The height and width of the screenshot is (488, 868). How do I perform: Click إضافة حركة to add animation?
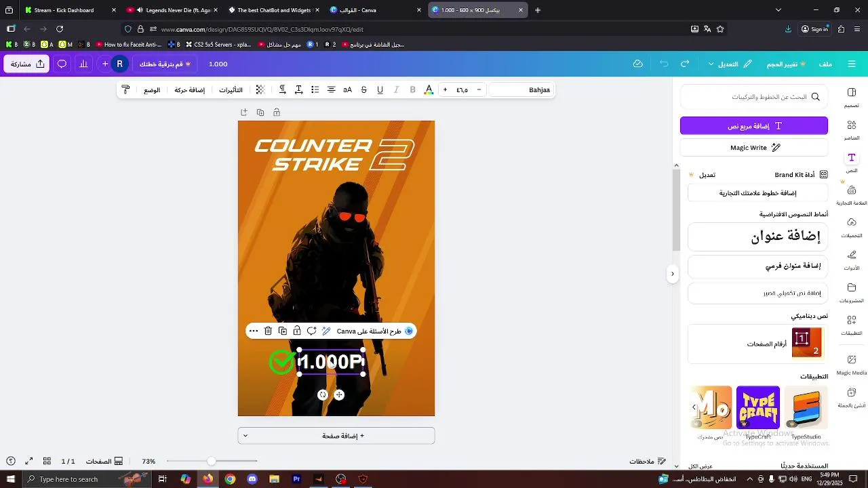pos(189,90)
